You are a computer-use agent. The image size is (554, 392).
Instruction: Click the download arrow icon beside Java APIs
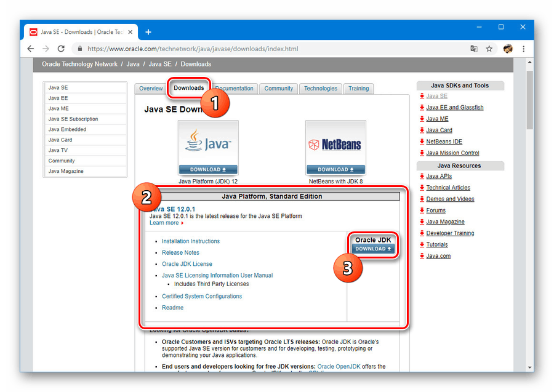(422, 176)
